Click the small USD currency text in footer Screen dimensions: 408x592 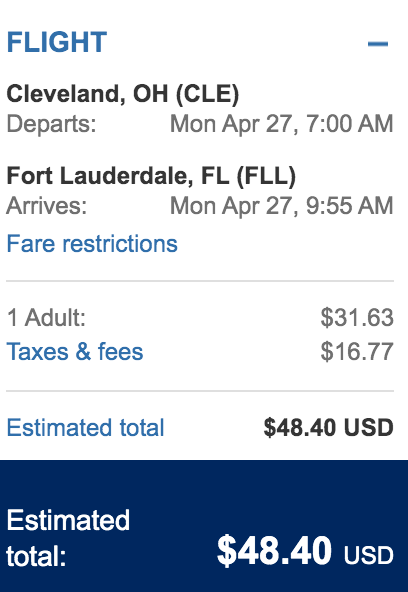pyautogui.click(x=369, y=556)
